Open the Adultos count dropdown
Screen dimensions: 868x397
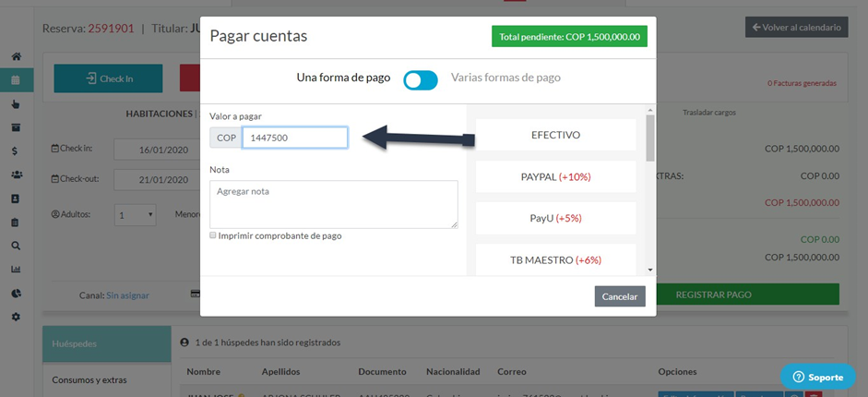click(136, 215)
